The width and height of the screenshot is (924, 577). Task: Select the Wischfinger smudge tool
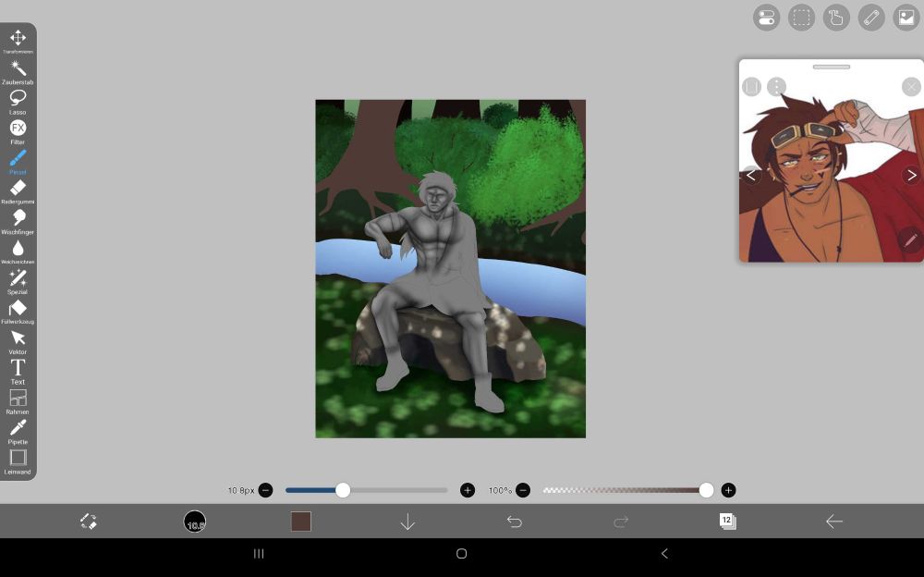(x=18, y=218)
